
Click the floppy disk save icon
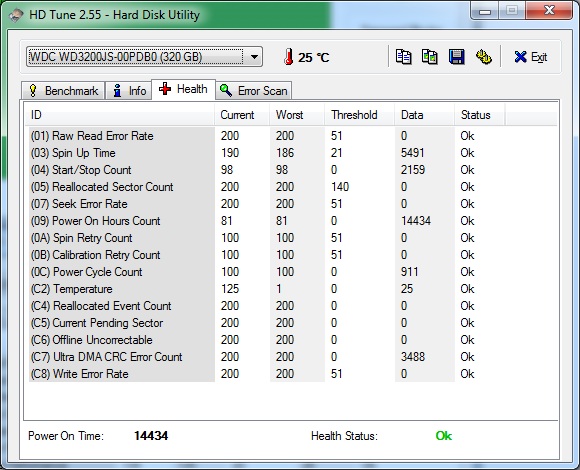coord(456,57)
